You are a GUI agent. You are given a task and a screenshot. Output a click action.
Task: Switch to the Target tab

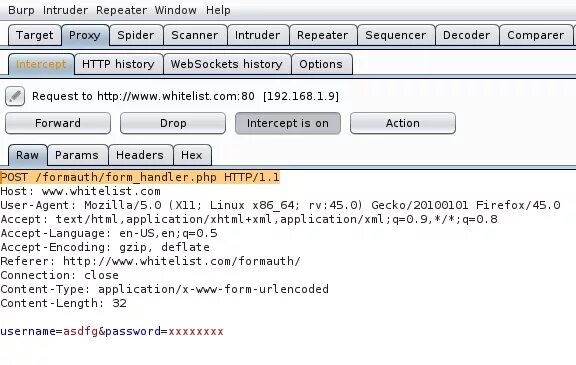coord(35,35)
